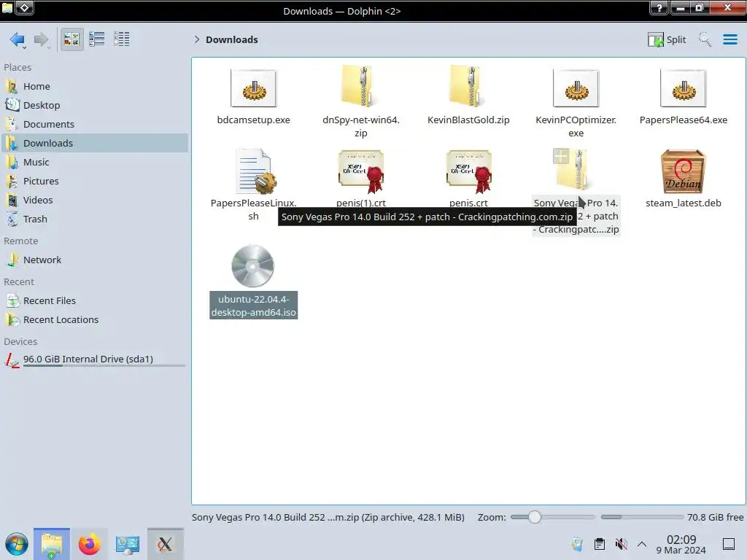The image size is (747, 560).
Task: Switch to Compact view mode
Action: [x=97, y=39]
